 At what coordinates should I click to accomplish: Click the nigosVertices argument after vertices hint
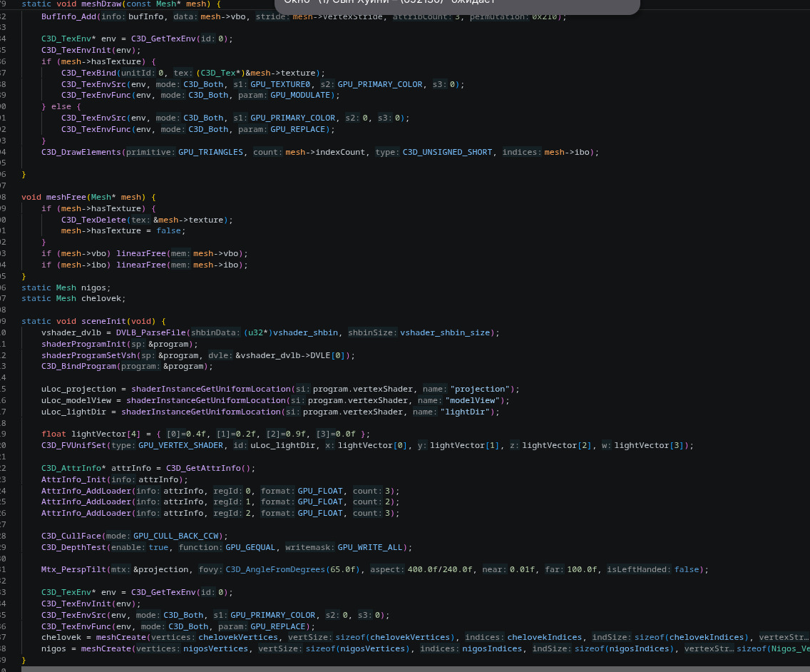click(x=216, y=648)
